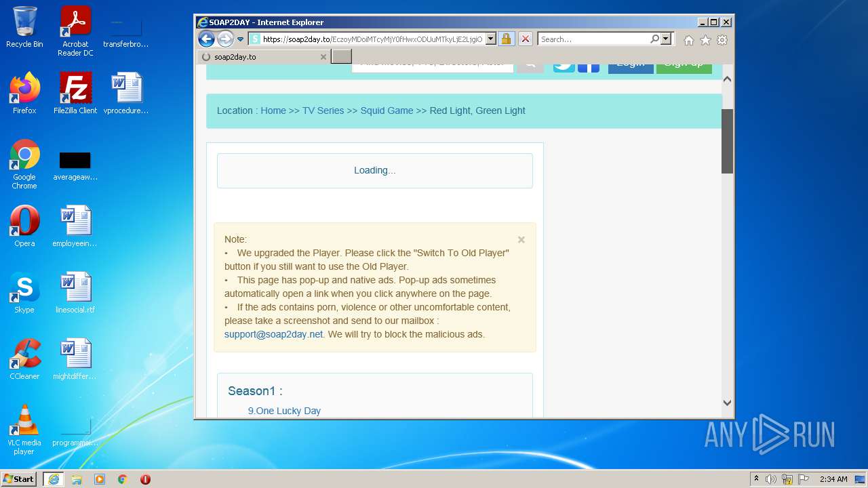The width and height of the screenshot is (868, 488).
Task: Click the Internet Explorer back arrow
Action: click(x=207, y=39)
